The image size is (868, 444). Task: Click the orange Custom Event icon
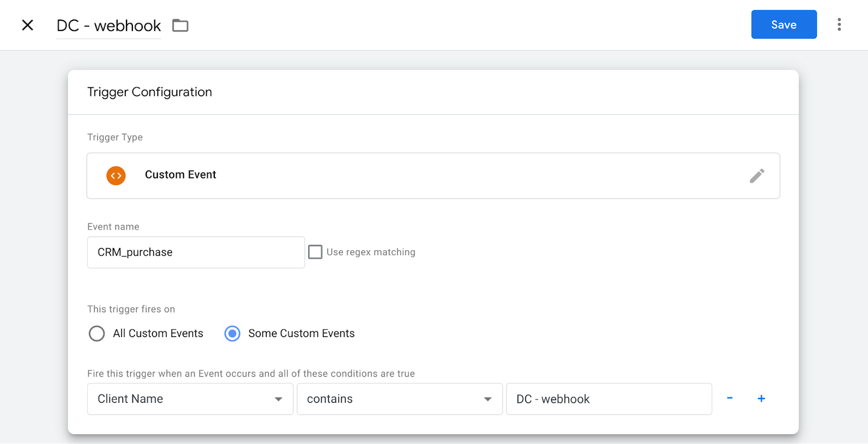[116, 176]
